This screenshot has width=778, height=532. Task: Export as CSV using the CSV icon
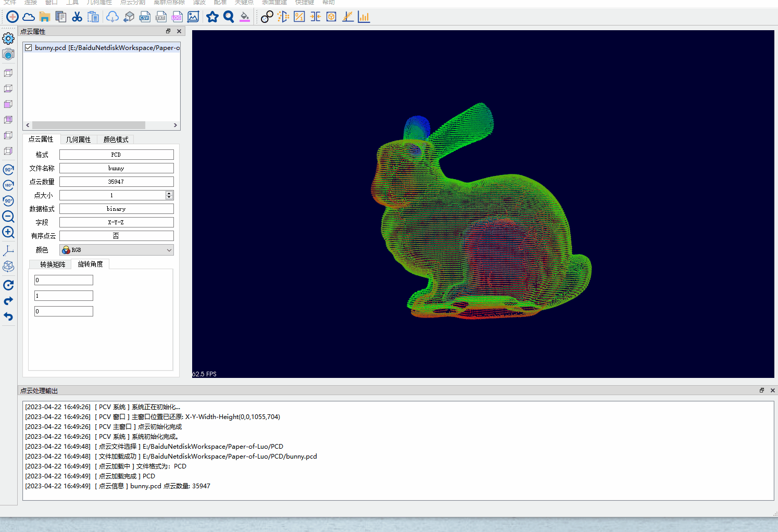pyautogui.click(x=145, y=17)
